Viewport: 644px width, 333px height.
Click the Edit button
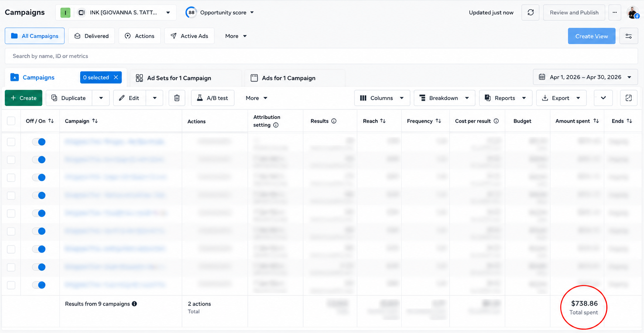point(130,98)
